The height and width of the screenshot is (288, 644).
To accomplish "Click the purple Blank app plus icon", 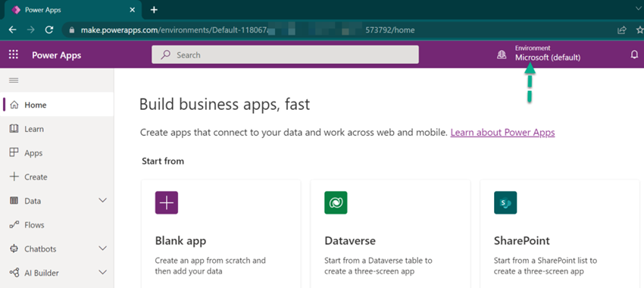I will pos(167,202).
